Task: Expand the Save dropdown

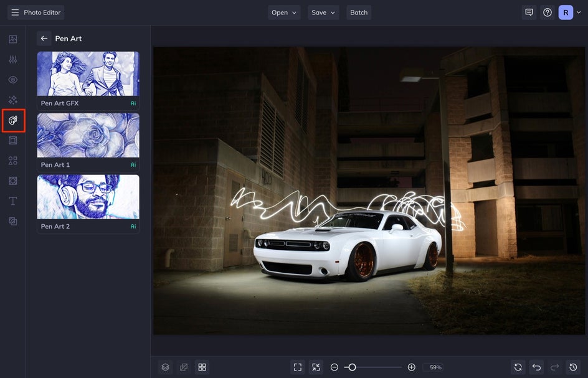Action: pos(323,12)
